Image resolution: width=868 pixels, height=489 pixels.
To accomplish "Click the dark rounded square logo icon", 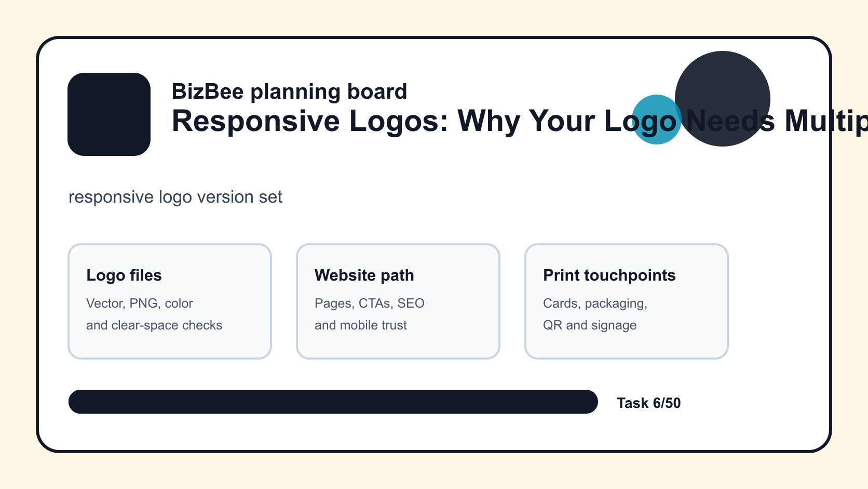I will click(x=109, y=114).
